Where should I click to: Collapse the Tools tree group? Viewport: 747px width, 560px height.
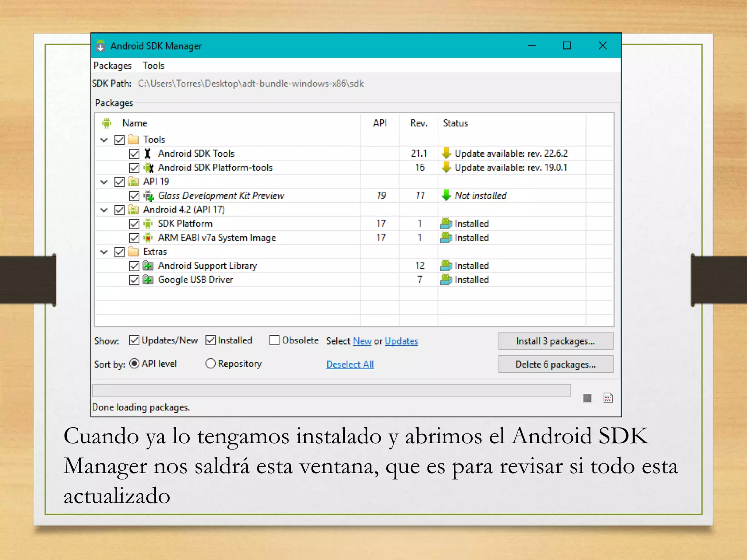point(104,140)
